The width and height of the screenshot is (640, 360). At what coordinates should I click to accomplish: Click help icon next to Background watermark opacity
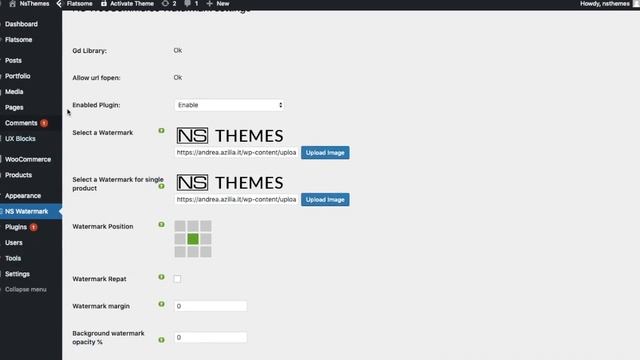point(162,340)
